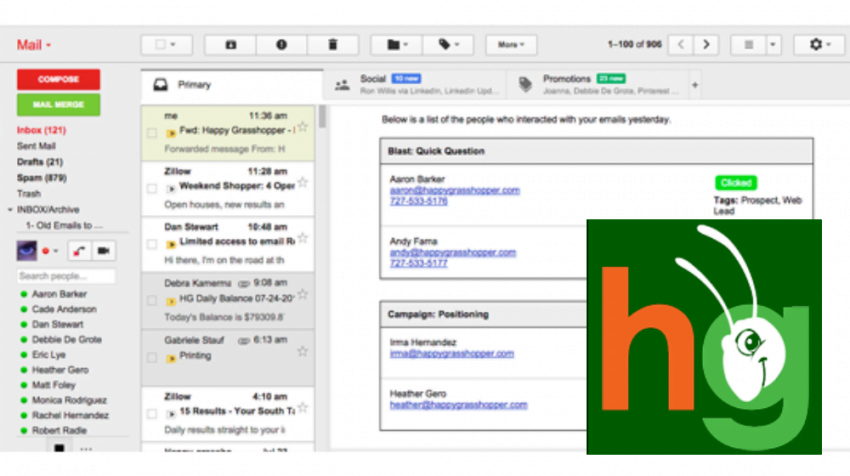The image size is (850, 476).
Task: Check the Weekend Shopper email checkbox
Action: pos(152,188)
